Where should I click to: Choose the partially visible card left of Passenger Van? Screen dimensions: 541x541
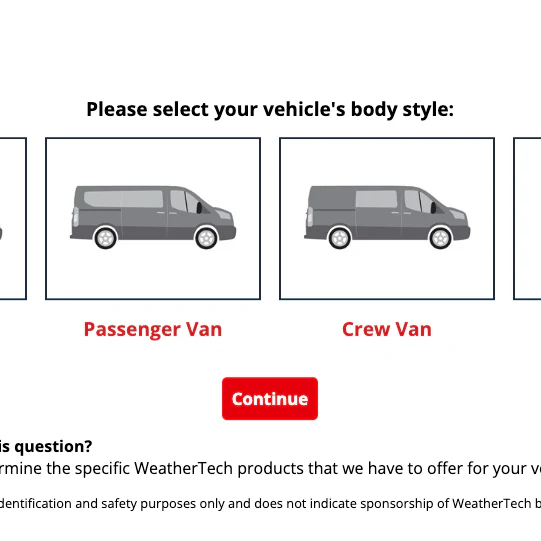click(13, 218)
